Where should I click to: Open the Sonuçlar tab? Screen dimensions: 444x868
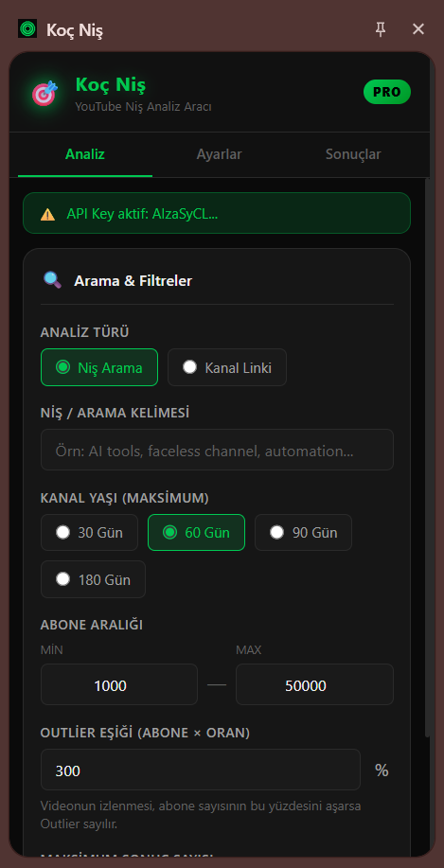pyautogui.click(x=353, y=154)
